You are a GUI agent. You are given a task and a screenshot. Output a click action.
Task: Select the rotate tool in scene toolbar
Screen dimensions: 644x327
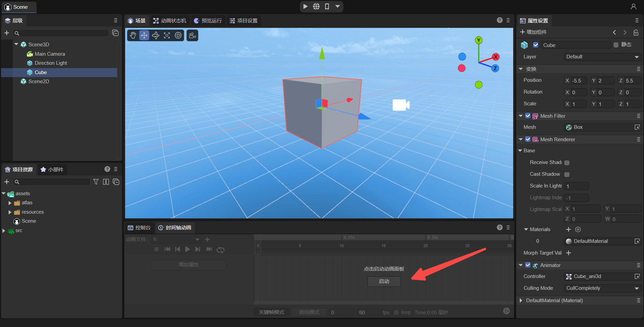[156, 36]
